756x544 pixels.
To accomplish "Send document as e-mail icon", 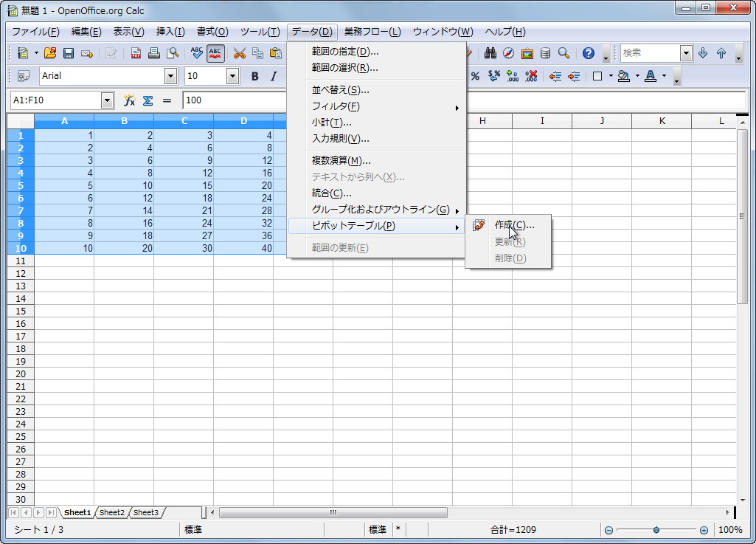I will (87, 53).
